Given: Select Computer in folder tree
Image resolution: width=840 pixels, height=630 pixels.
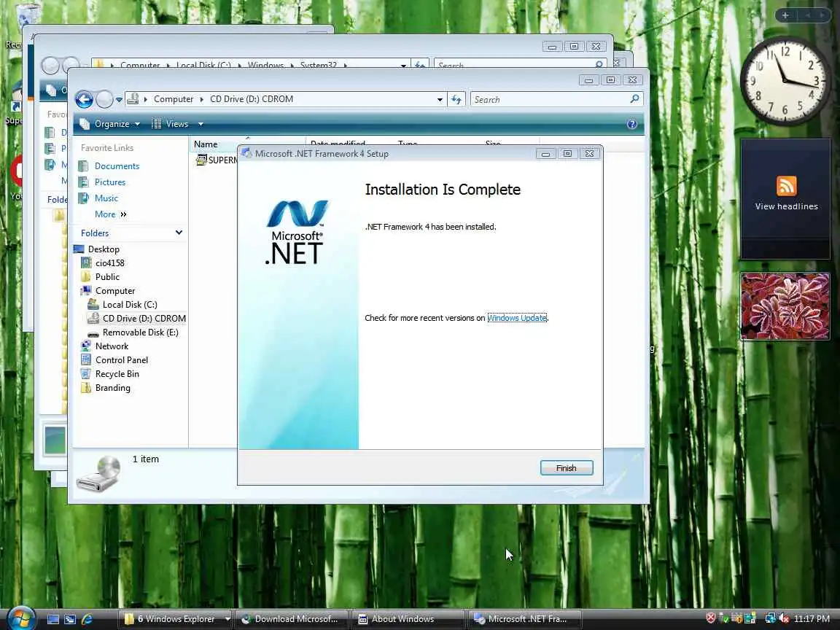Looking at the screenshot, I should (114, 291).
